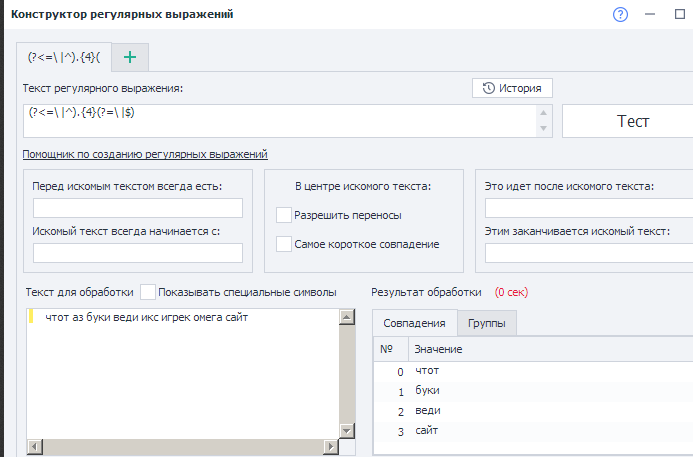Select result row 3 'сайт'
This screenshot has width=693, height=457.
(x=533, y=431)
